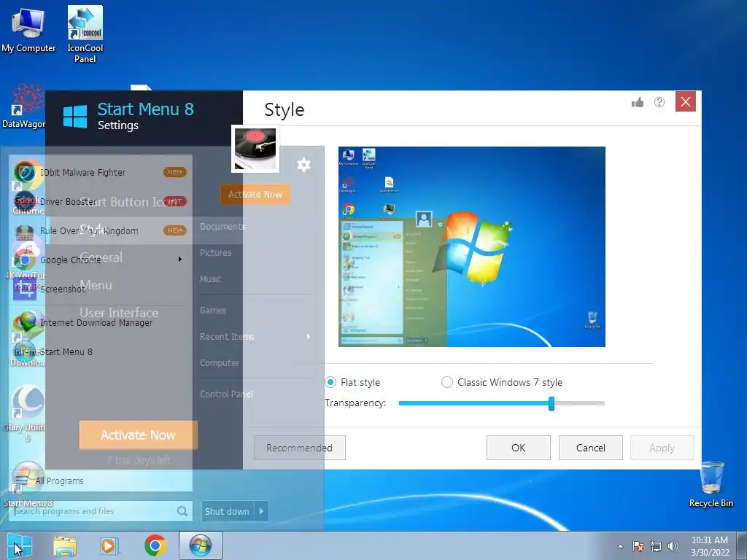Click the Action Center flag tray icon
Viewport: 747px width, 560px height.
click(x=638, y=546)
